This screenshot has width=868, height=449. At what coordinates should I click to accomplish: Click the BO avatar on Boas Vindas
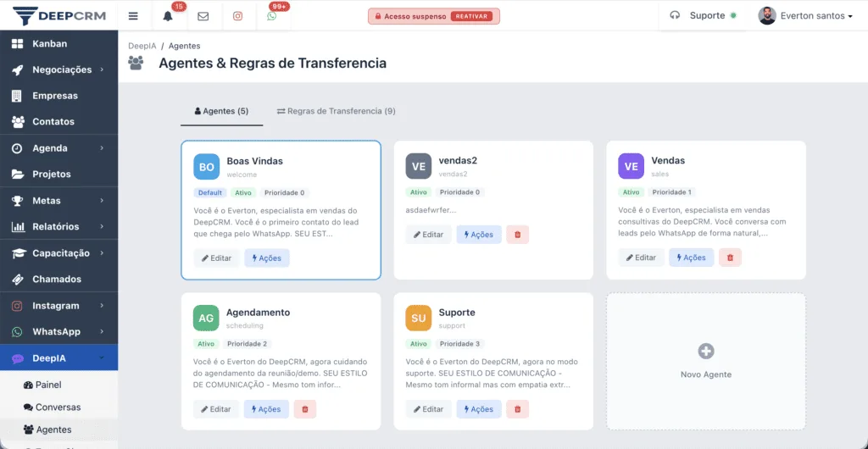tap(207, 166)
